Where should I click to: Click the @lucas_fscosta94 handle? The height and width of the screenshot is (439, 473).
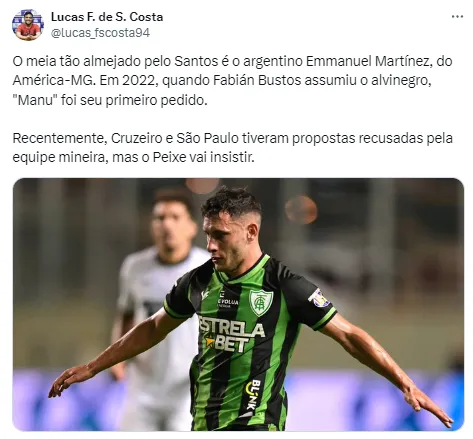coord(100,33)
